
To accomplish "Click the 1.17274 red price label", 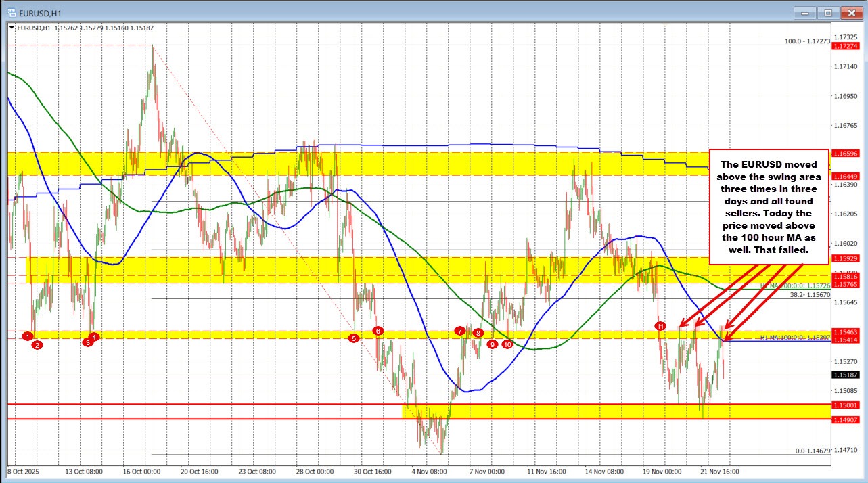I will (846, 46).
